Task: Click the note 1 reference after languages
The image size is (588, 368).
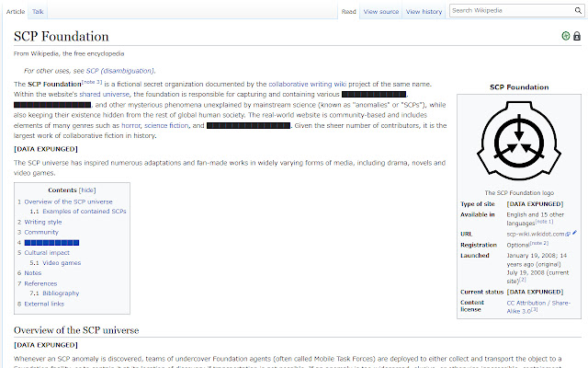Action: [544, 222]
